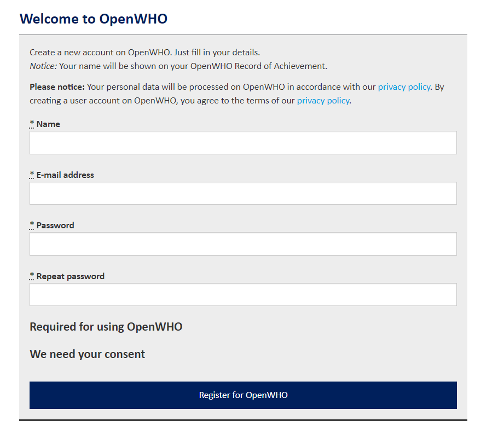Screen dimensions: 504x433
Task: Click the 'Password' label text
Action: pos(55,226)
